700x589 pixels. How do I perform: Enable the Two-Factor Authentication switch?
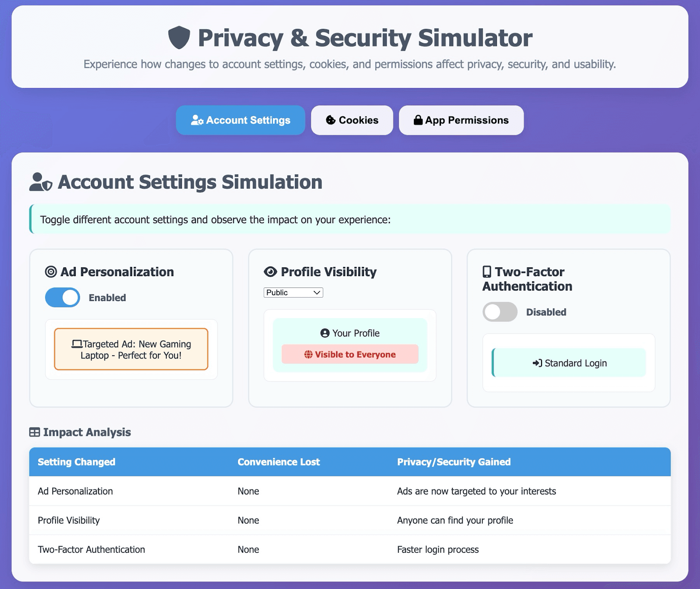point(500,312)
